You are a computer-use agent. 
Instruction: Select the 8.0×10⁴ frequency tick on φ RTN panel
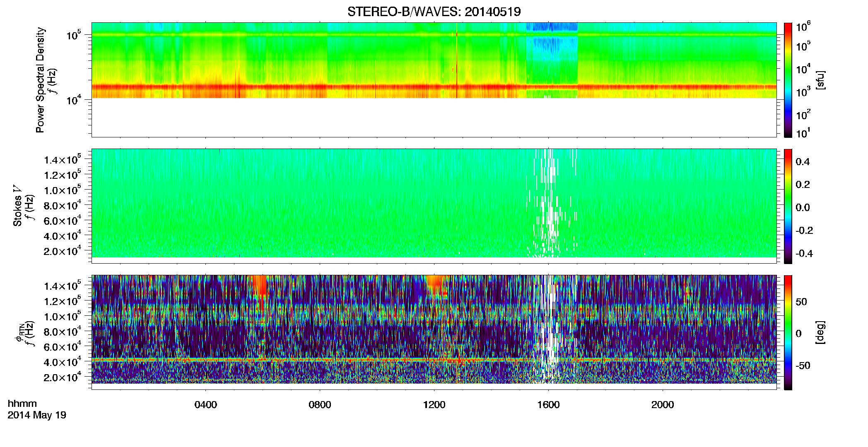click(62, 332)
